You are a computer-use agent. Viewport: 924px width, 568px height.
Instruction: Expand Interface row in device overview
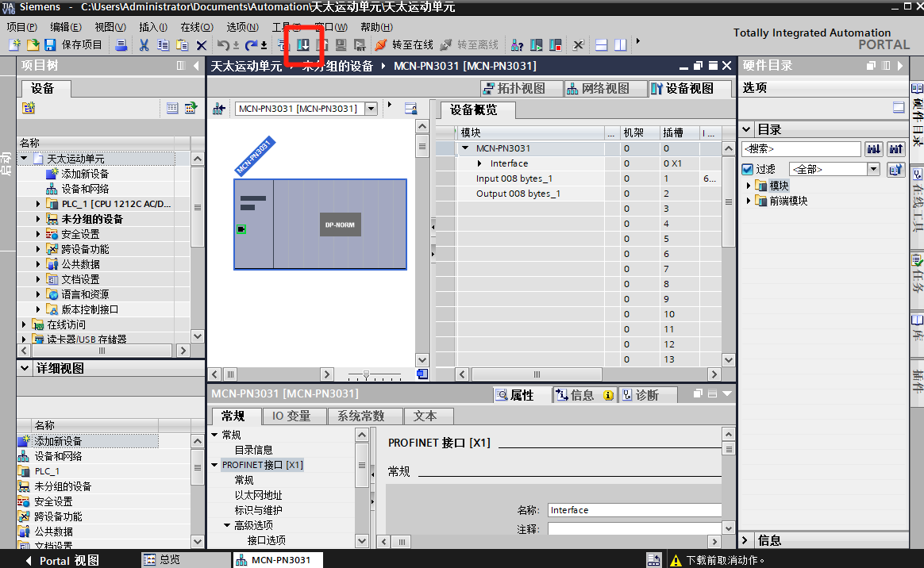tap(479, 163)
